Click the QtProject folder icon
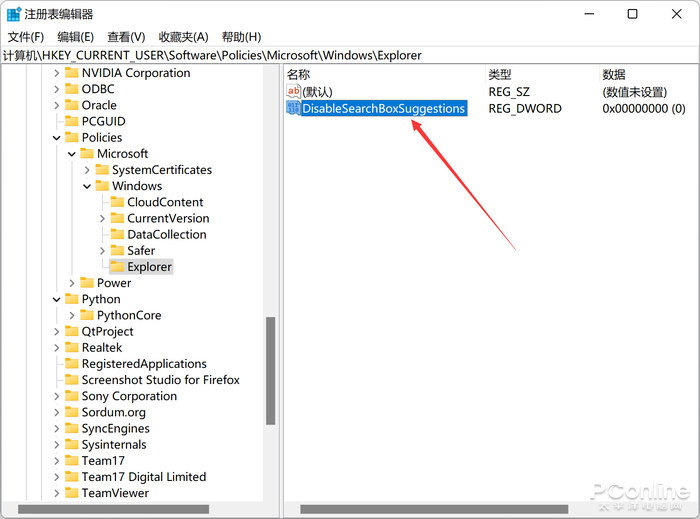Viewport: 700px width, 519px height. pyautogui.click(x=71, y=331)
